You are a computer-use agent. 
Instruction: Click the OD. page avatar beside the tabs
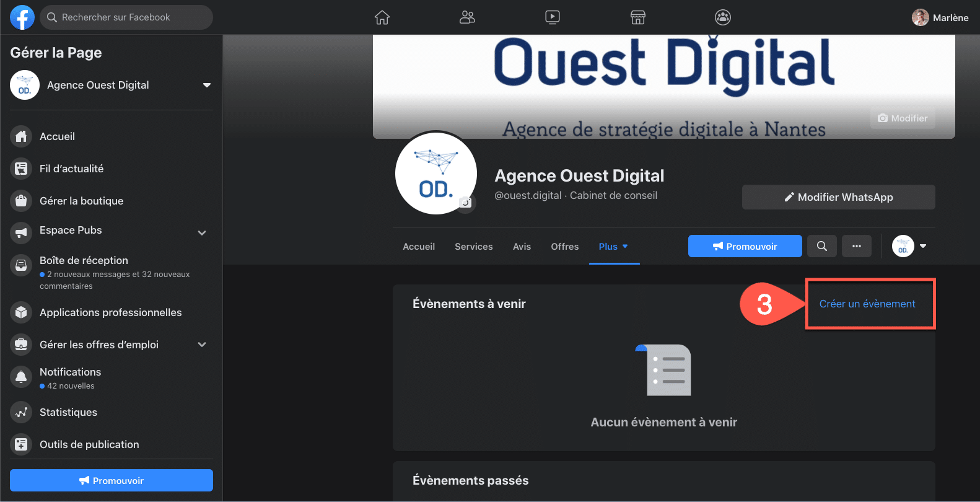pyautogui.click(x=903, y=246)
